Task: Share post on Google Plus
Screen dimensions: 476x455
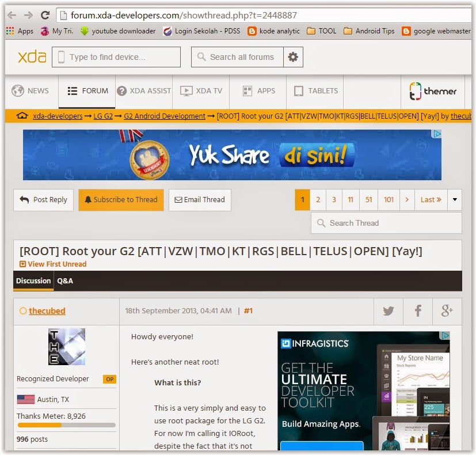Action: point(447,311)
